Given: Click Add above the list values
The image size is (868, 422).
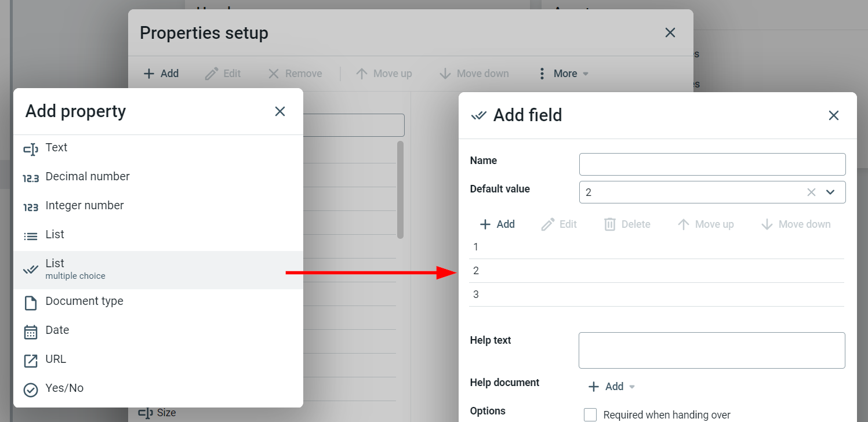Looking at the screenshot, I should (497, 224).
